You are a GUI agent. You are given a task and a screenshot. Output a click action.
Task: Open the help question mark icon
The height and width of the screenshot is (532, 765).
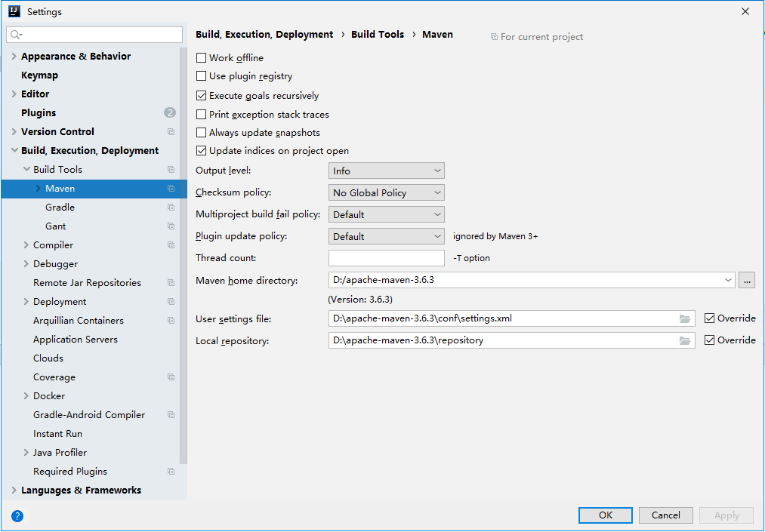(17, 516)
